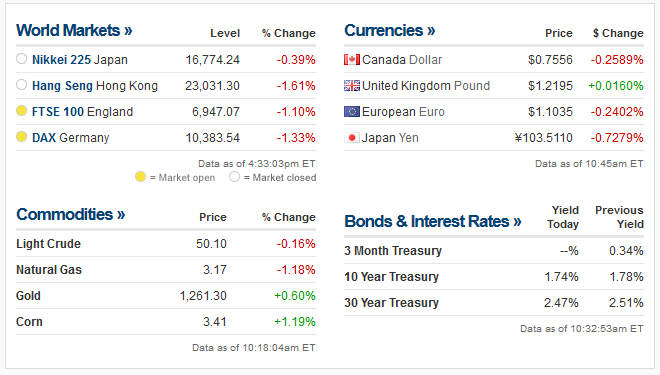
Task: Open Bonds & Interest Rates heading link
Action: point(433,221)
